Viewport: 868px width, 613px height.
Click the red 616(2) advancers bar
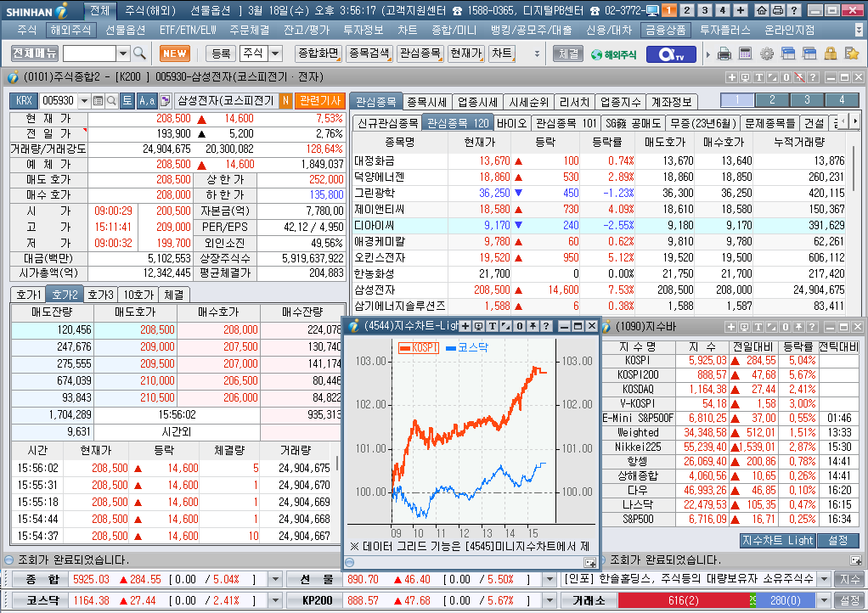click(684, 600)
